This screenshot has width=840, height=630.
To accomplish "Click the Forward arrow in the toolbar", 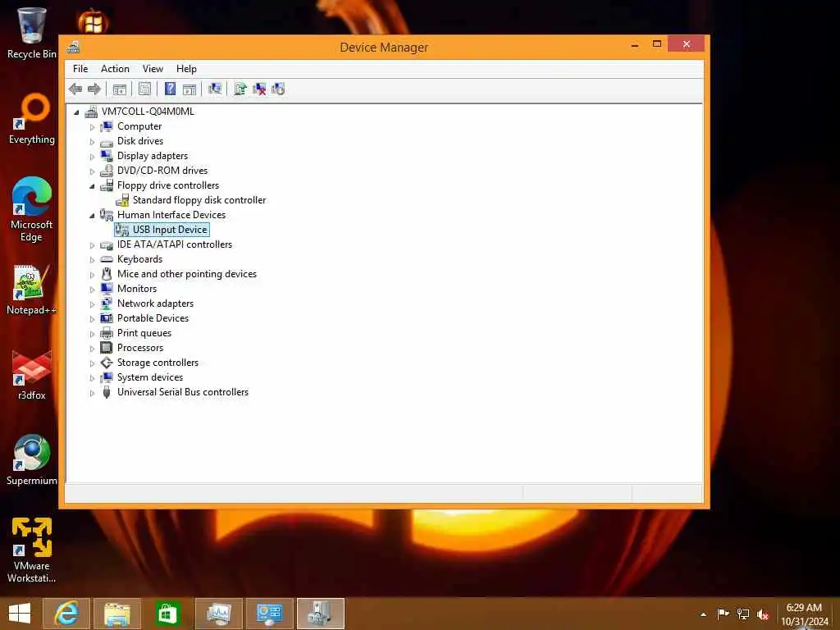I will click(x=94, y=89).
